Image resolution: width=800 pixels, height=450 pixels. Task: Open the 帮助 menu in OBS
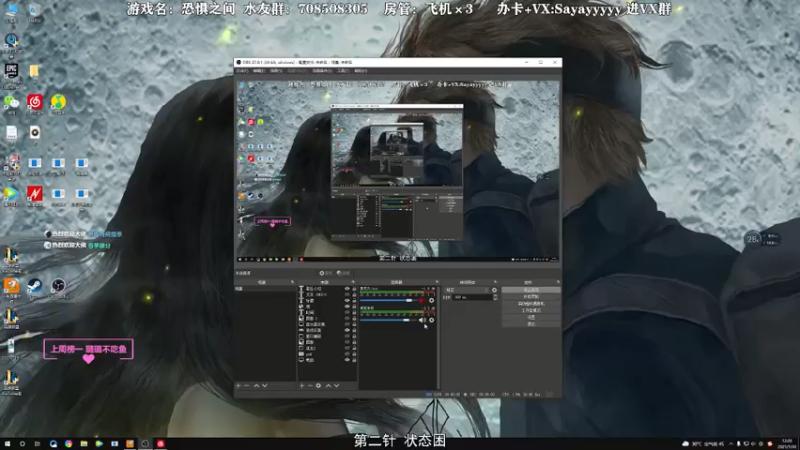[361, 70]
